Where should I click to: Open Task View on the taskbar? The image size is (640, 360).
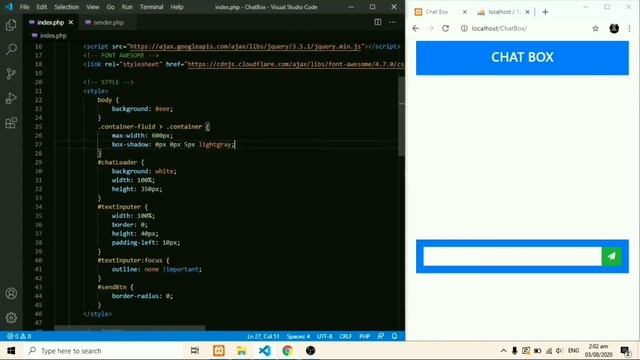195,351
